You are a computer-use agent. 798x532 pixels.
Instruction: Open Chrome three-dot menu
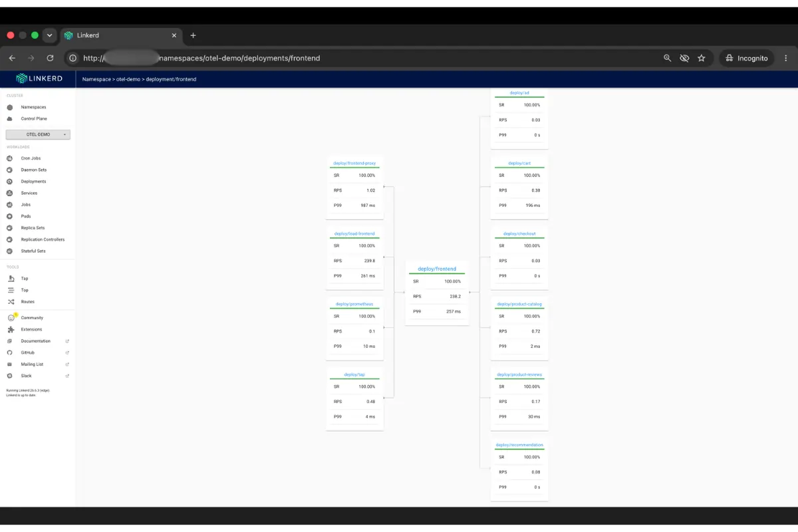(x=786, y=58)
